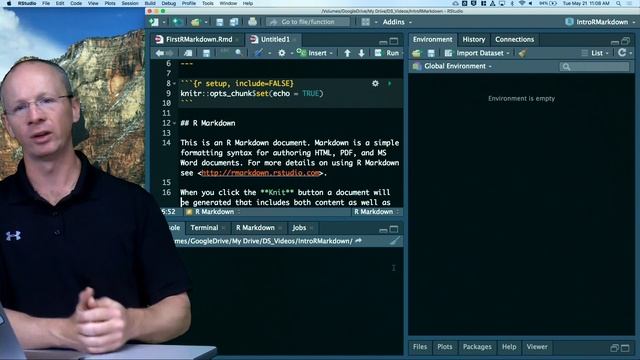This screenshot has width=640, height=360.
Task: Open the R Markdown section navigator in status bar
Action: (213, 212)
